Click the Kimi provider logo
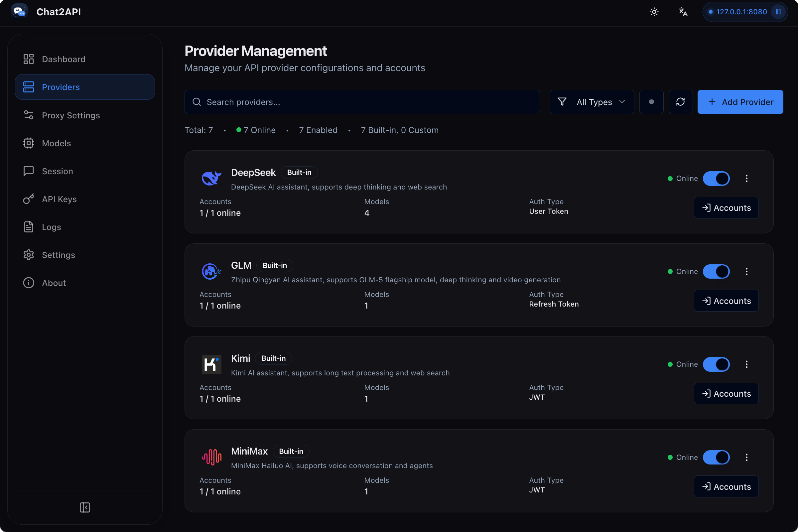 point(211,364)
